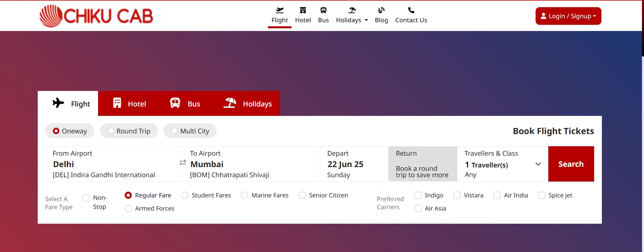The image size is (644, 252).
Task: Click the airplane icon in top navigation
Action: pos(279,10)
